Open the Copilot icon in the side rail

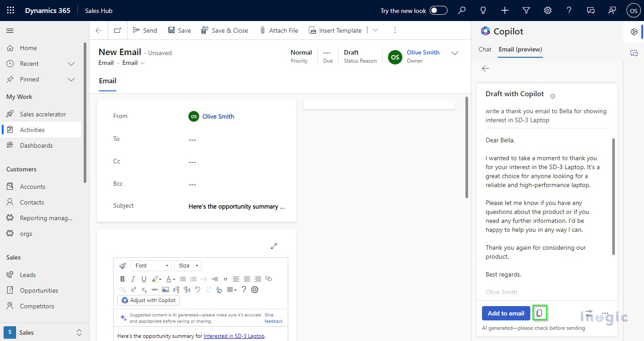634,32
